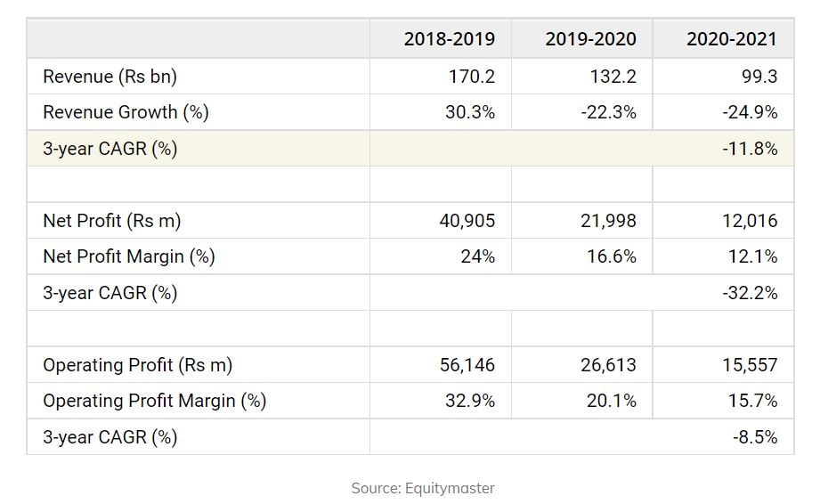The height and width of the screenshot is (504, 820).
Task: Click the 170.2 revenue value
Action: coord(472,77)
